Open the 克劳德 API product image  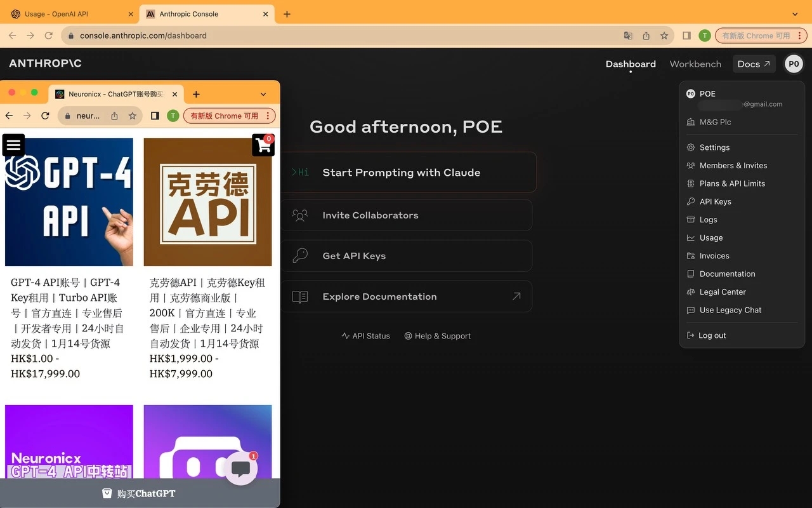207,202
